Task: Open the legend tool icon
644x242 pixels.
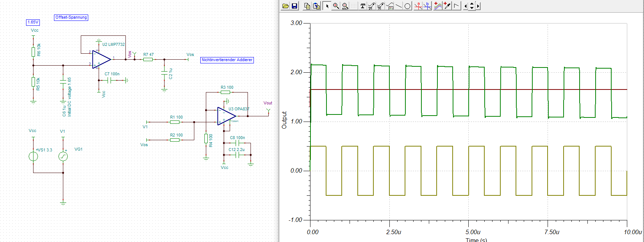Action: 390,6
